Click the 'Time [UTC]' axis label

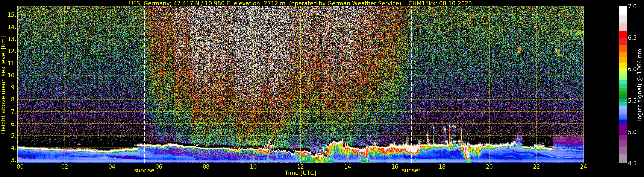tap(300, 173)
